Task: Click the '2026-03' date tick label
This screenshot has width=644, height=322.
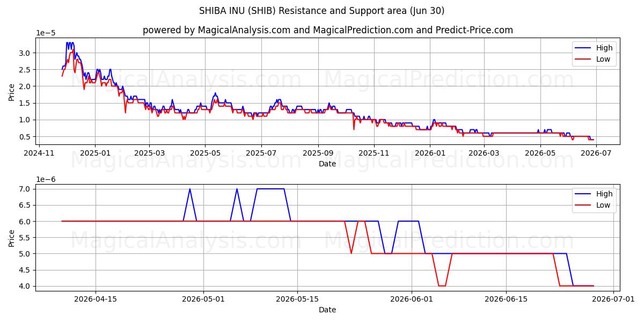Action: 484,153
